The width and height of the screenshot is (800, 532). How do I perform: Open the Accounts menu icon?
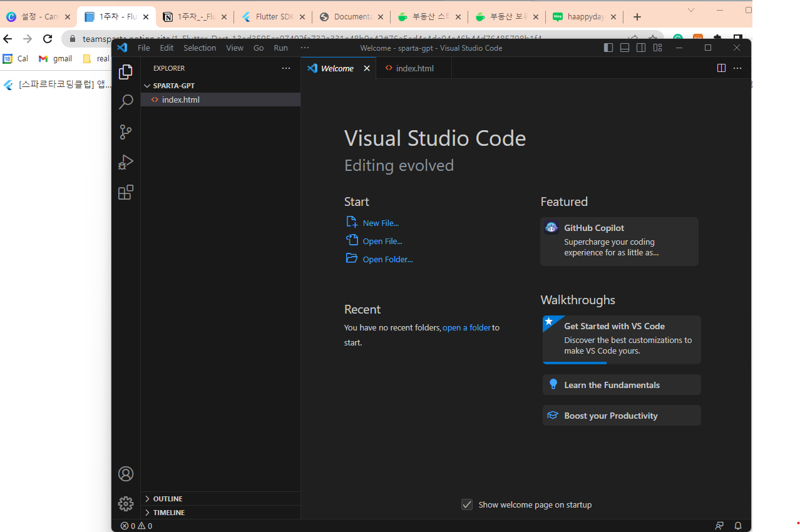(x=126, y=474)
